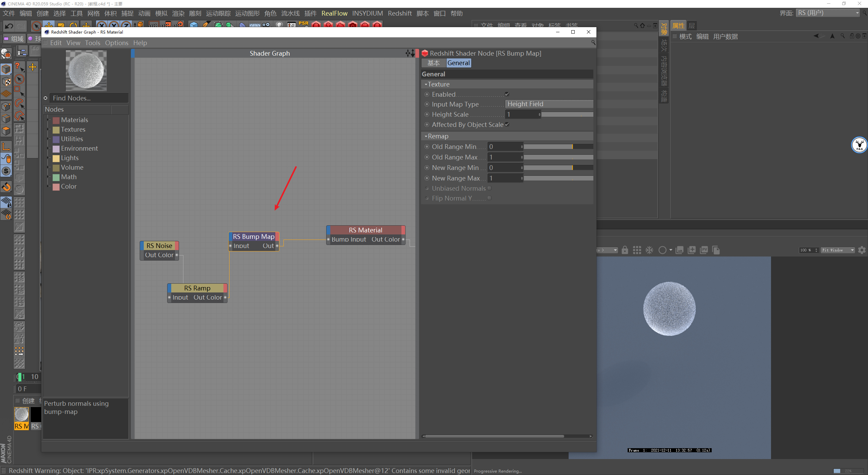Viewport: 868px width, 475px height.
Task: Collapse the Remap section
Action: point(426,136)
